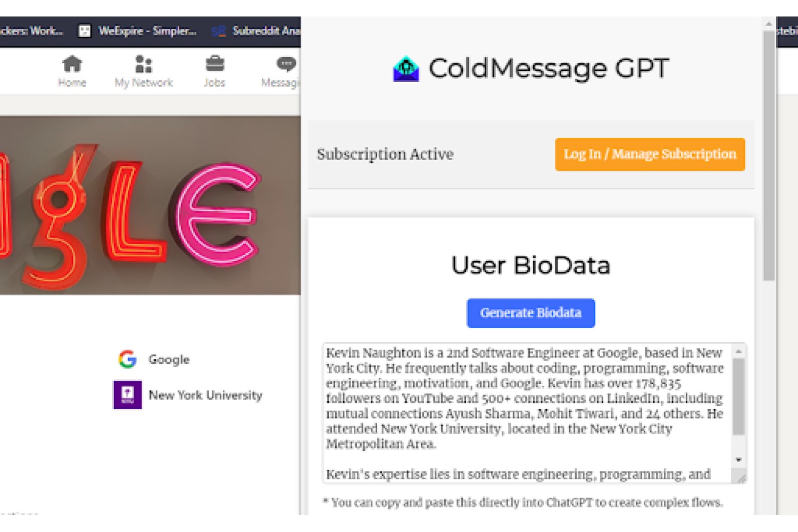
Task: Click Log In / Manage Subscription button
Action: (650, 154)
